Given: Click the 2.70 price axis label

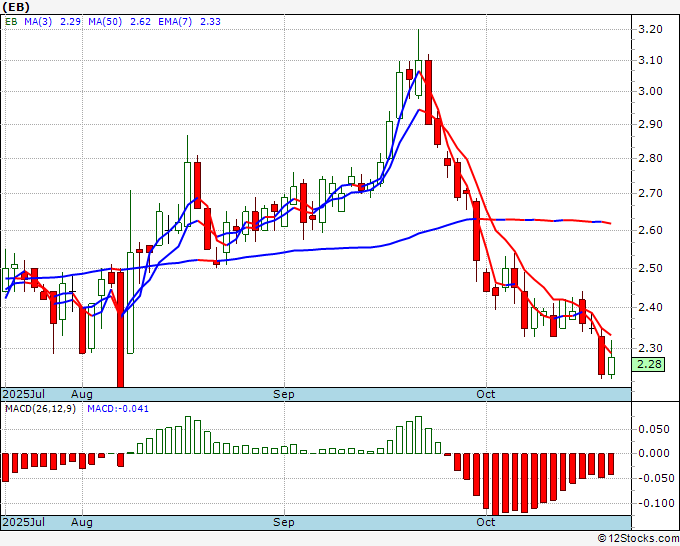Looking at the screenshot, I should coord(650,193).
